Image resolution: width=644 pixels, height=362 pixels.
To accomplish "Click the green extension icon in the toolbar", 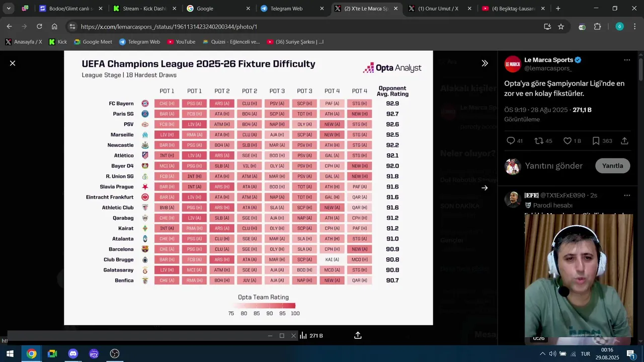I will (582, 27).
